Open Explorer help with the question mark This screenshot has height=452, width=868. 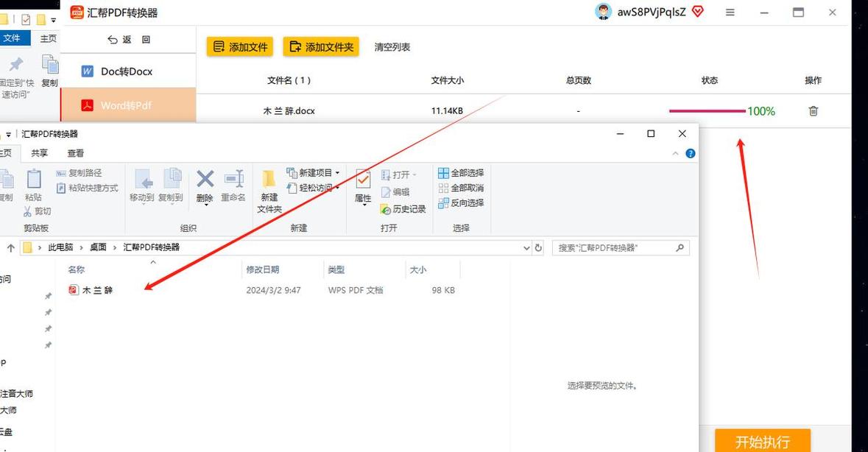pyautogui.click(x=691, y=153)
